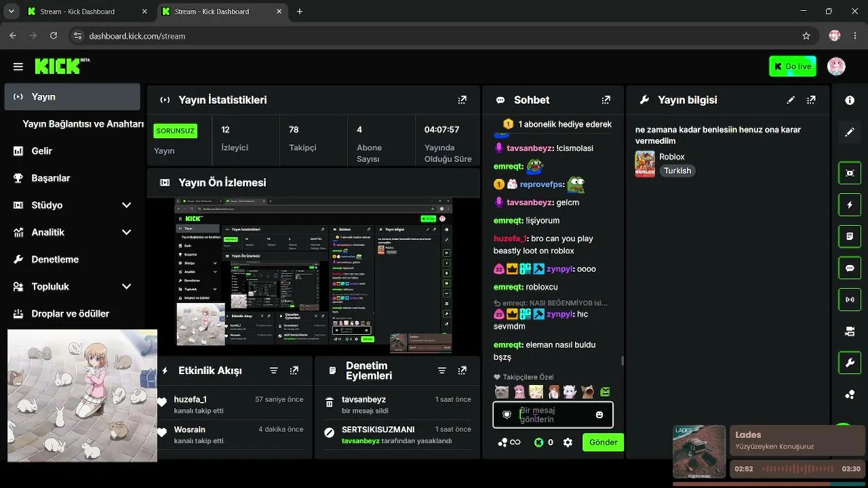Focus the chat message input field

pos(553,415)
